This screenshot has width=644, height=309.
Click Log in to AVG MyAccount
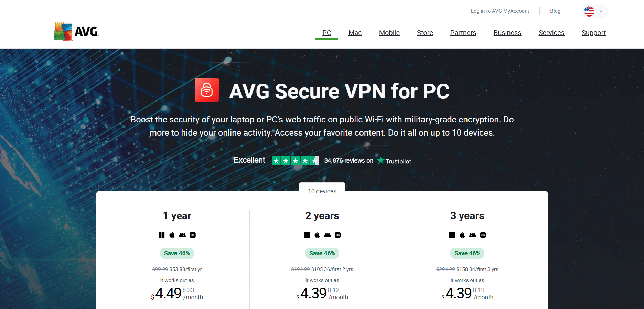click(x=500, y=11)
